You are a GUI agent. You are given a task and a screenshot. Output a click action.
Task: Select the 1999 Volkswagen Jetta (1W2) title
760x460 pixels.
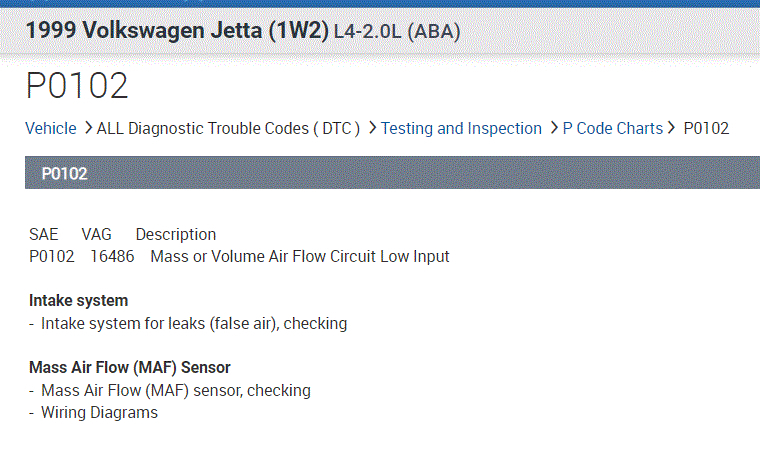coord(176,31)
